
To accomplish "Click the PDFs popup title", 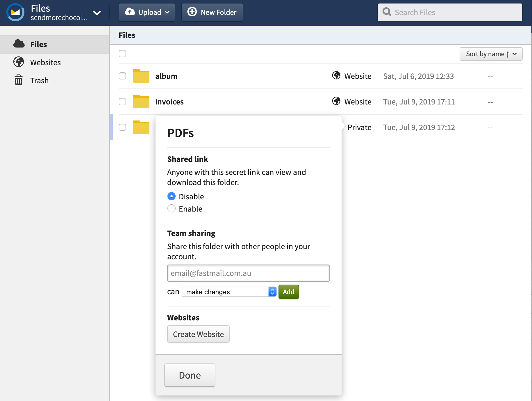I will (181, 133).
